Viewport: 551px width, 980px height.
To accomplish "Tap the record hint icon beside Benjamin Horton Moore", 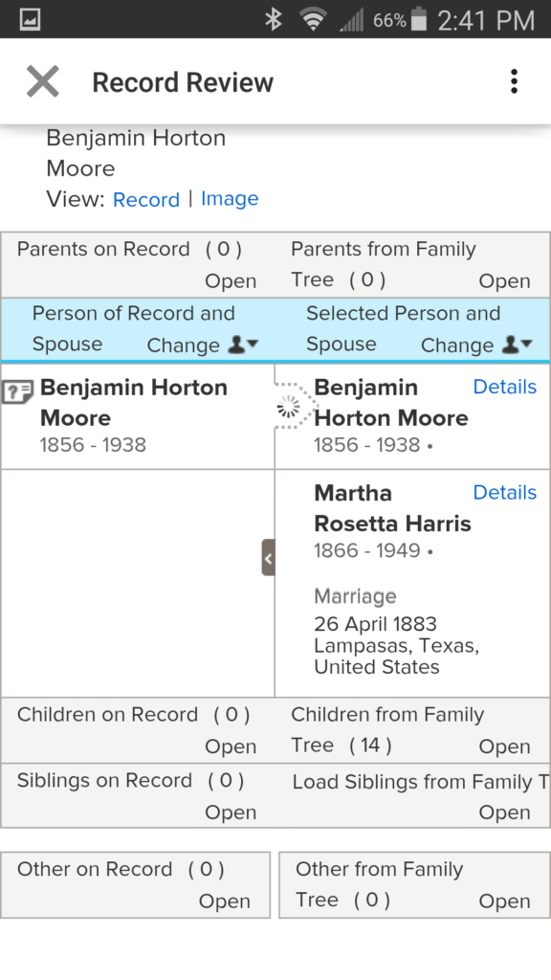I will pyautogui.click(x=17, y=393).
